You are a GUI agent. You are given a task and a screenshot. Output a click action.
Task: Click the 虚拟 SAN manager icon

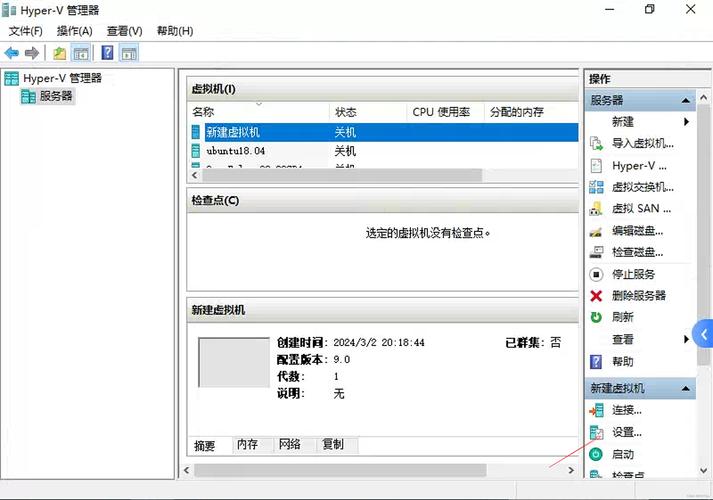[x=596, y=209]
